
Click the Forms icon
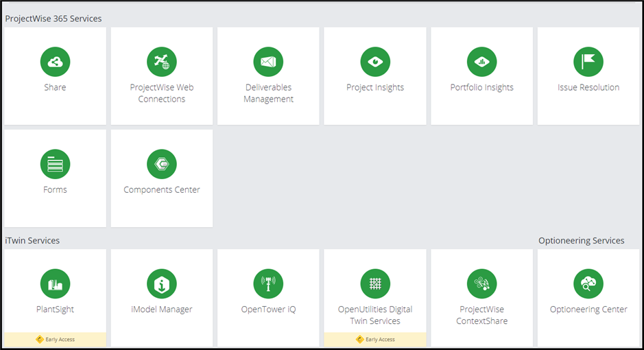coord(55,164)
